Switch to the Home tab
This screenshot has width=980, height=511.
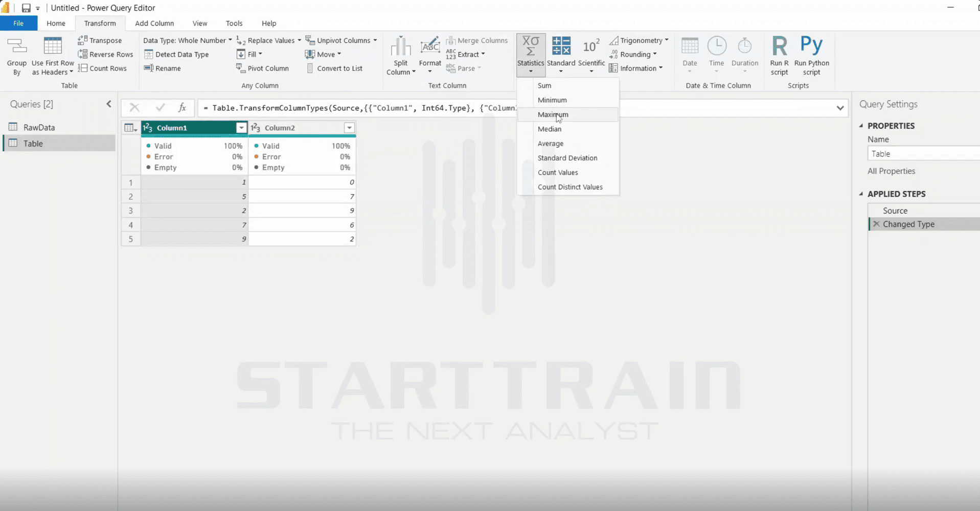56,24
